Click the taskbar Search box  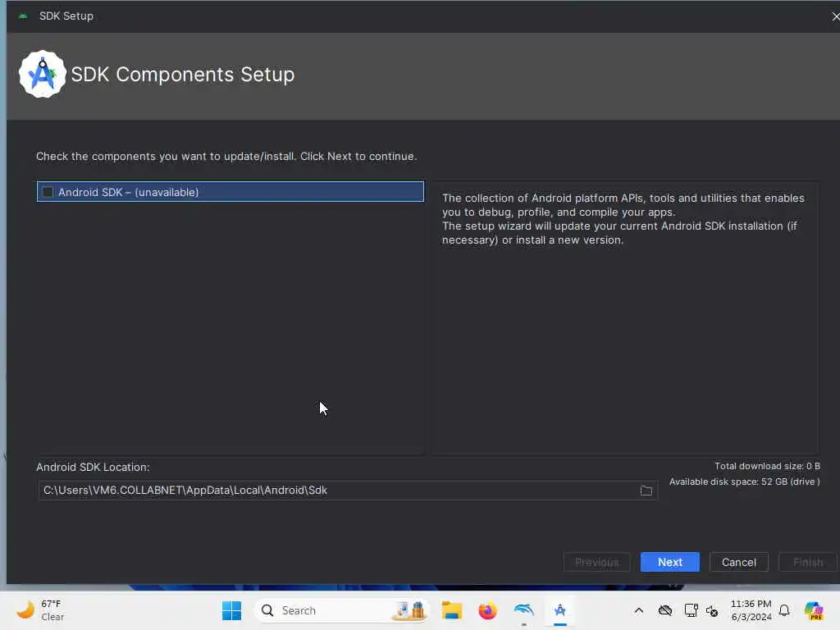(342, 610)
